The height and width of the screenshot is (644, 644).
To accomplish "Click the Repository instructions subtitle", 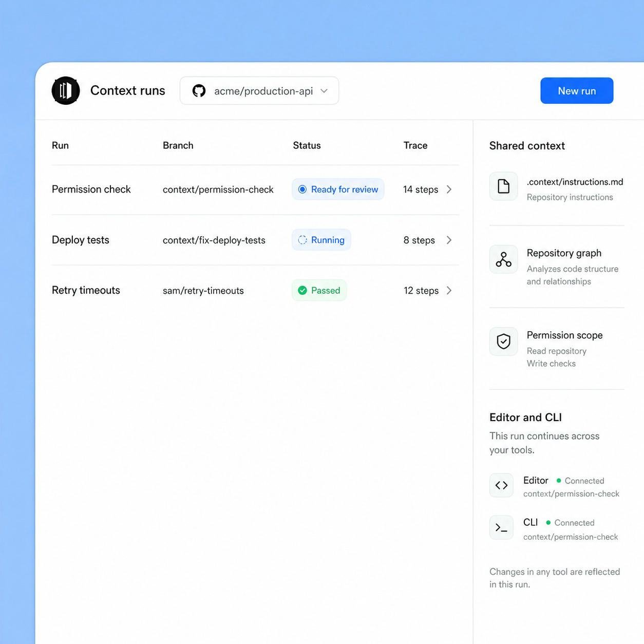I will (x=570, y=197).
